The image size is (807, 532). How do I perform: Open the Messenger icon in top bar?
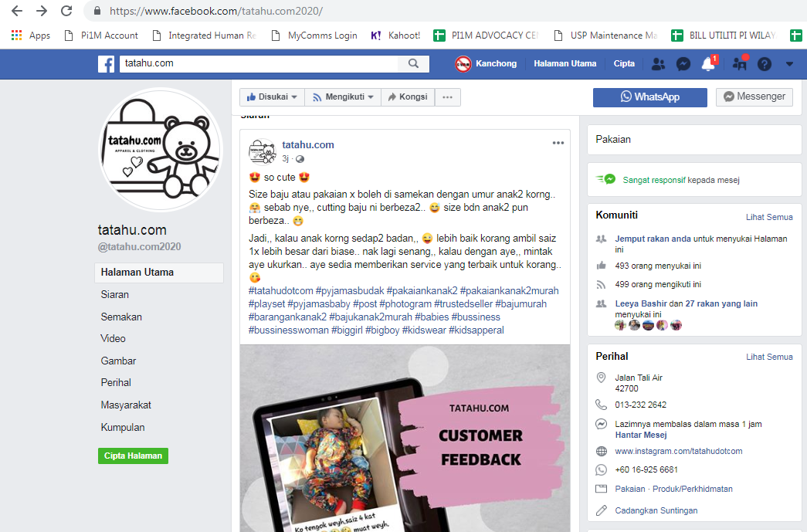click(x=683, y=64)
